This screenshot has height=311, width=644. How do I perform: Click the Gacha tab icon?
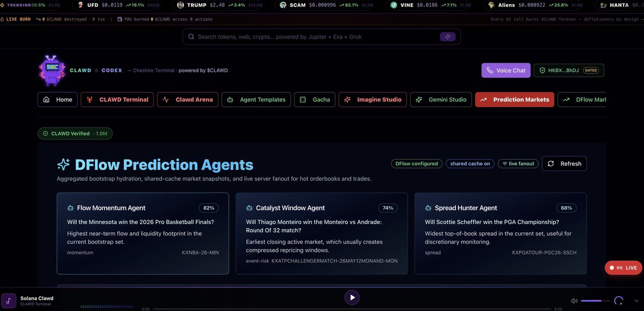click(303, 100)
